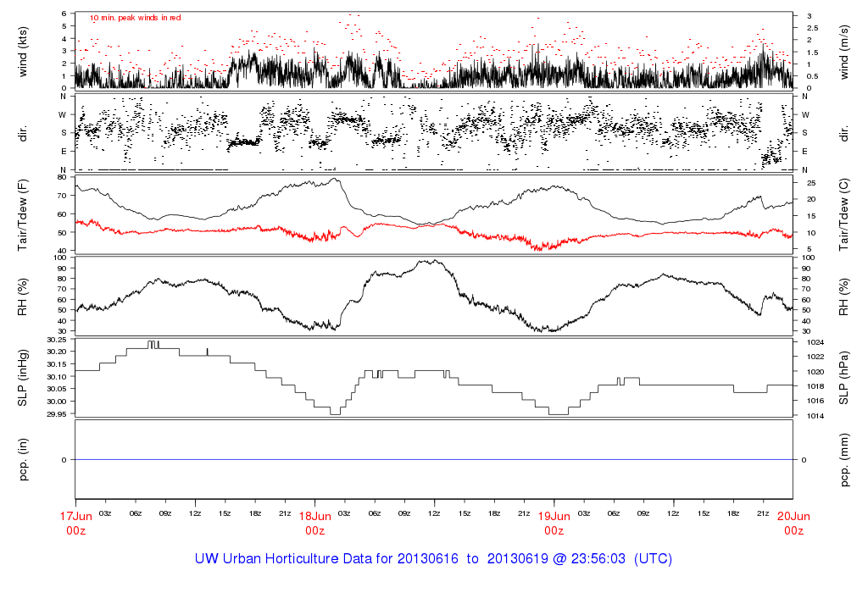The image size is (868, 593).
Task: Click the 'pcp. (mm)' axis label
Action: click(844, 460)
